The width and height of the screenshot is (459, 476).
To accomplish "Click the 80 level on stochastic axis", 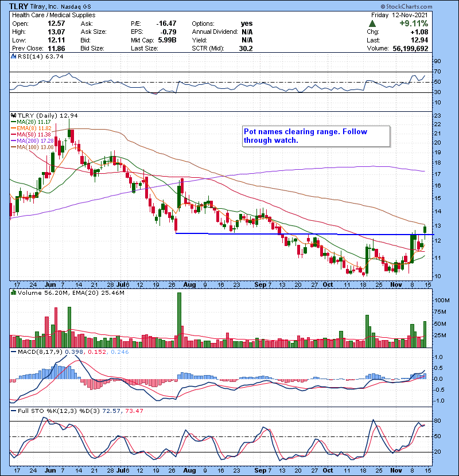I will [437, 421].
